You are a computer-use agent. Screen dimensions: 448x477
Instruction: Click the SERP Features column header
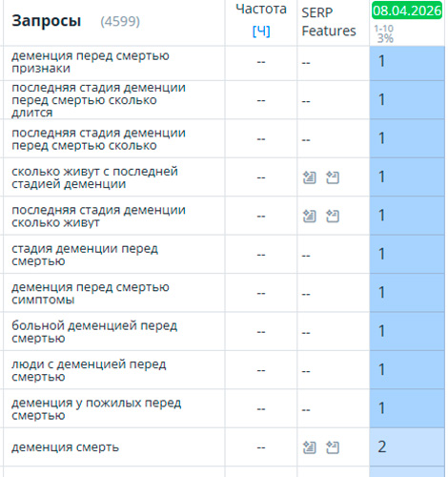(329, 22)
